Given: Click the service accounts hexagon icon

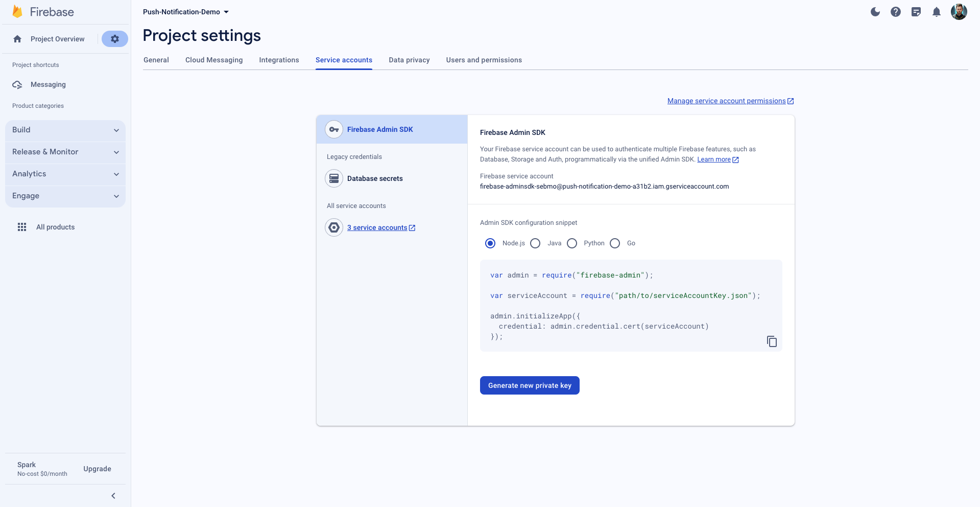Looking at the screenshot, I should coord(334,227).
